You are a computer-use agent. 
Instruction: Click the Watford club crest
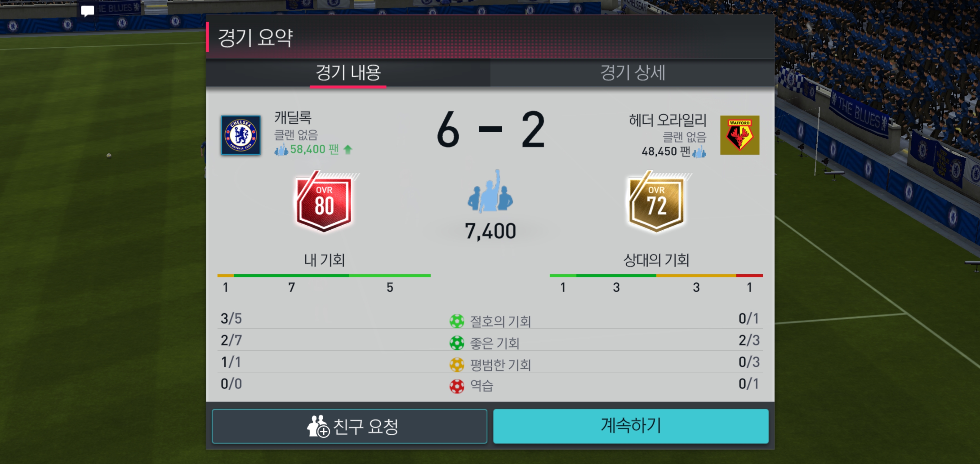pyautogui.click(x=740, y=135)
